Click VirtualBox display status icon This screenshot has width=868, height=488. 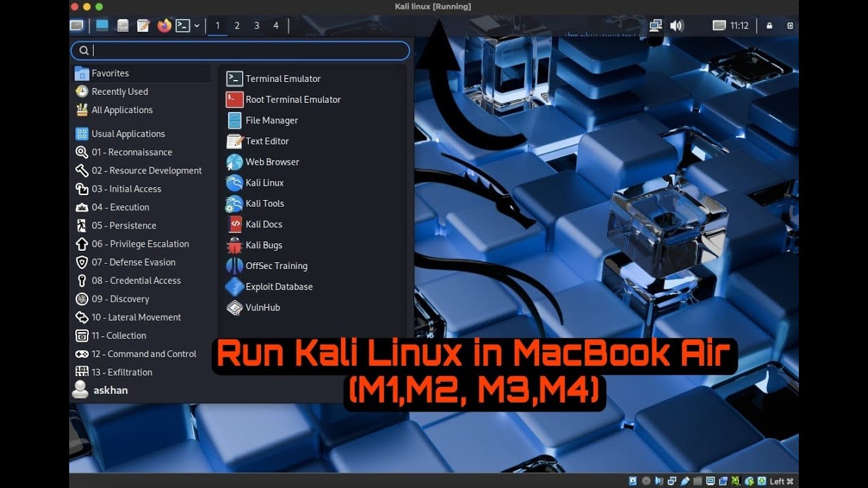(x=710, y=481)
